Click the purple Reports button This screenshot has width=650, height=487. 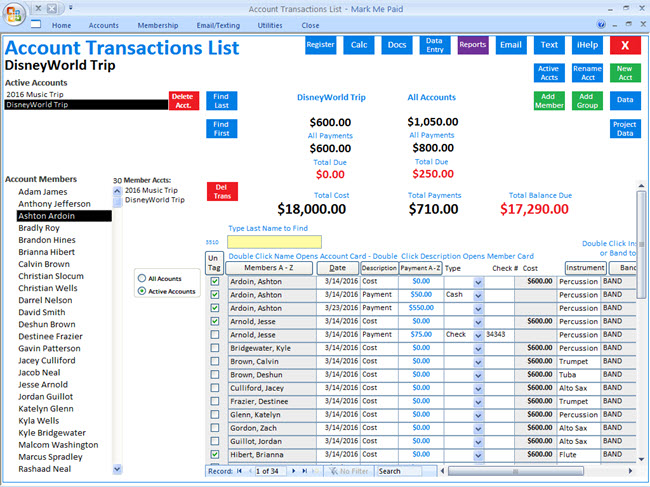pyautogui.click(x=472, y=45)
